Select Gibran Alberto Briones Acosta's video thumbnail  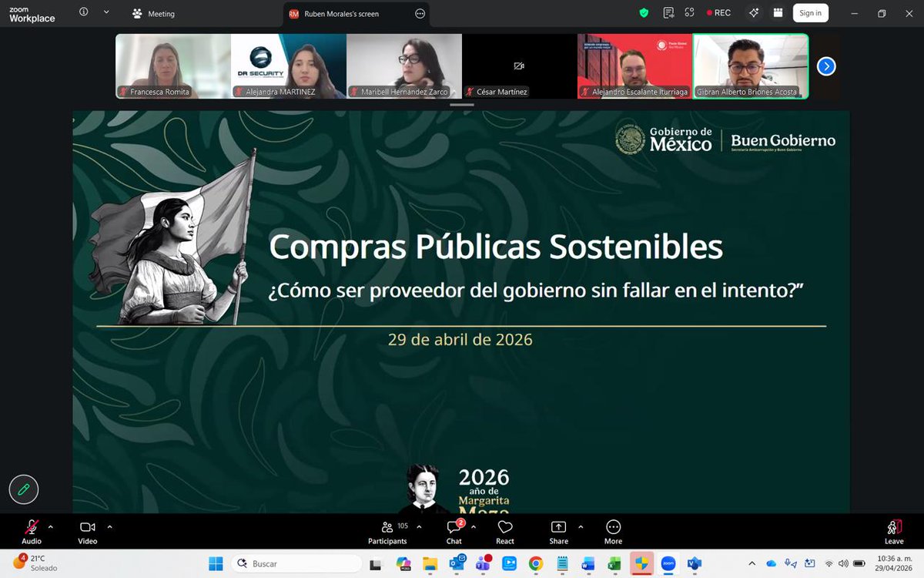click(x=751, y=66)
